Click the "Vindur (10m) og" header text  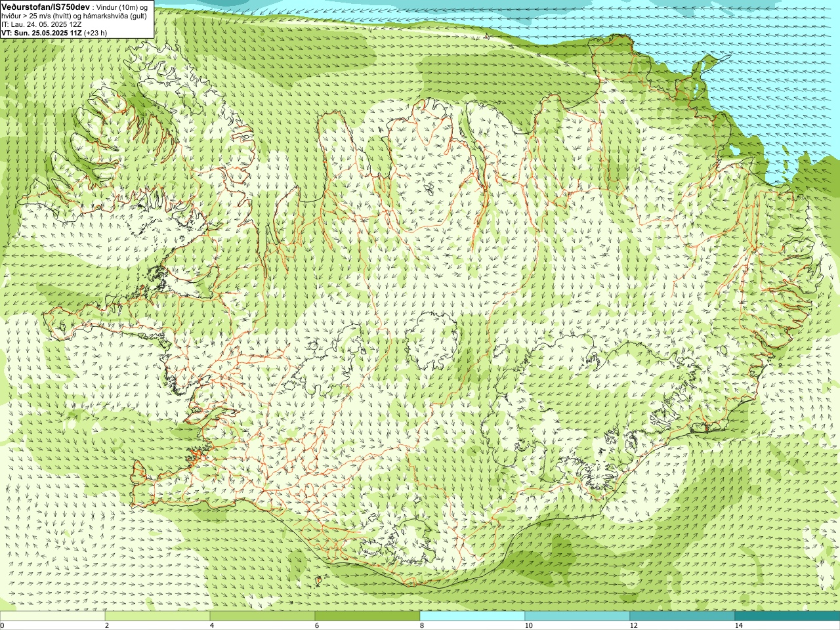(x=122, y=7)
